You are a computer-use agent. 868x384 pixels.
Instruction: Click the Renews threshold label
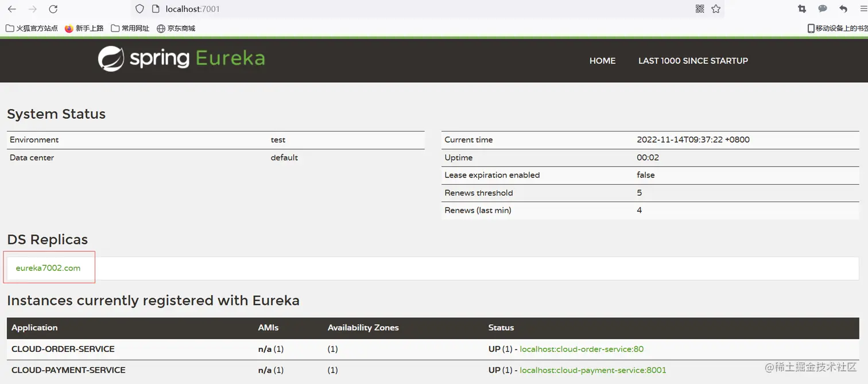[x=479, y=193]
